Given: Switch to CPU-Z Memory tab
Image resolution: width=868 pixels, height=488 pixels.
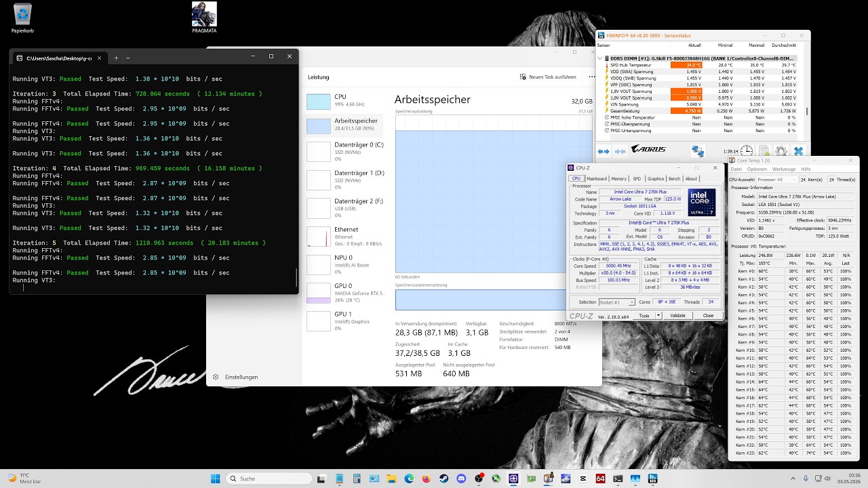Looking at the screenshot, I should point(618,179).
